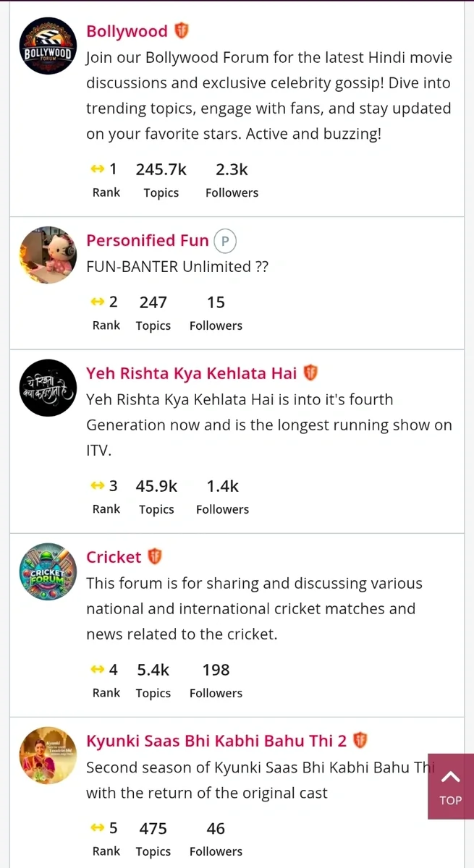Click shield badge next to Yeh Rishta title
The image size is (474, 868).
pos(311,373)
